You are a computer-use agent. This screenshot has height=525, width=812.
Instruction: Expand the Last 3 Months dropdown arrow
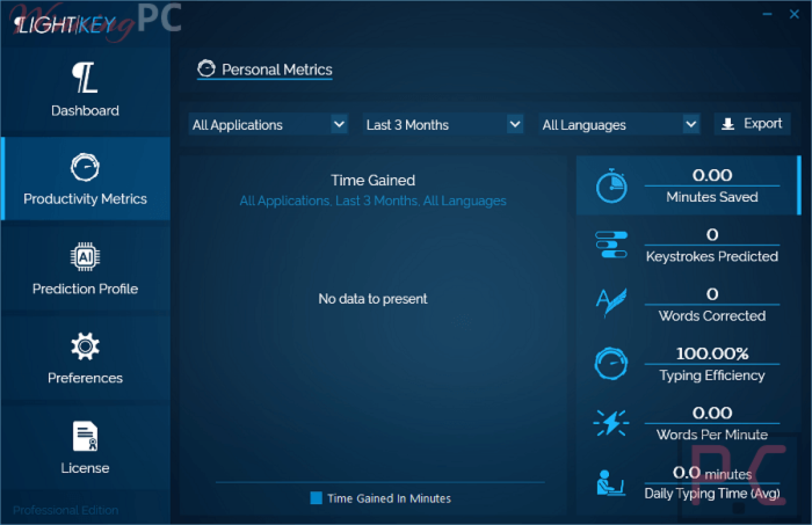pyautogui.click(x=515, y=124)
